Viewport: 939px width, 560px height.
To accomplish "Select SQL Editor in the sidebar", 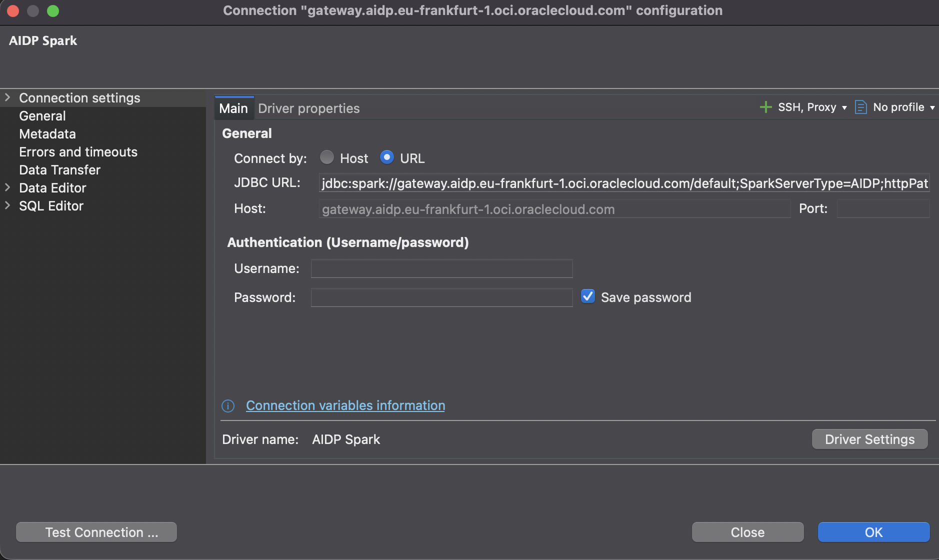I will click(x=51, y=206).
